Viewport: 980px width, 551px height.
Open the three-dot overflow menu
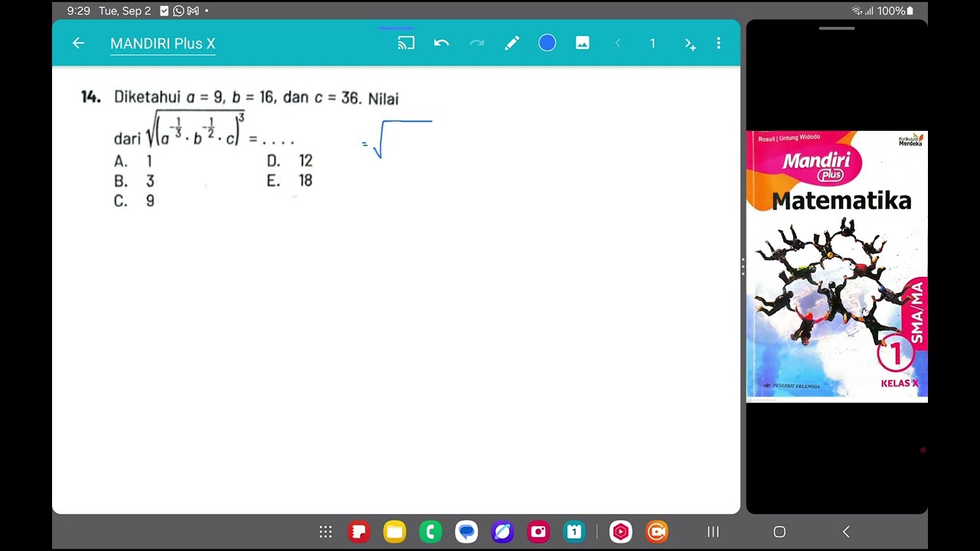point(718,44)
